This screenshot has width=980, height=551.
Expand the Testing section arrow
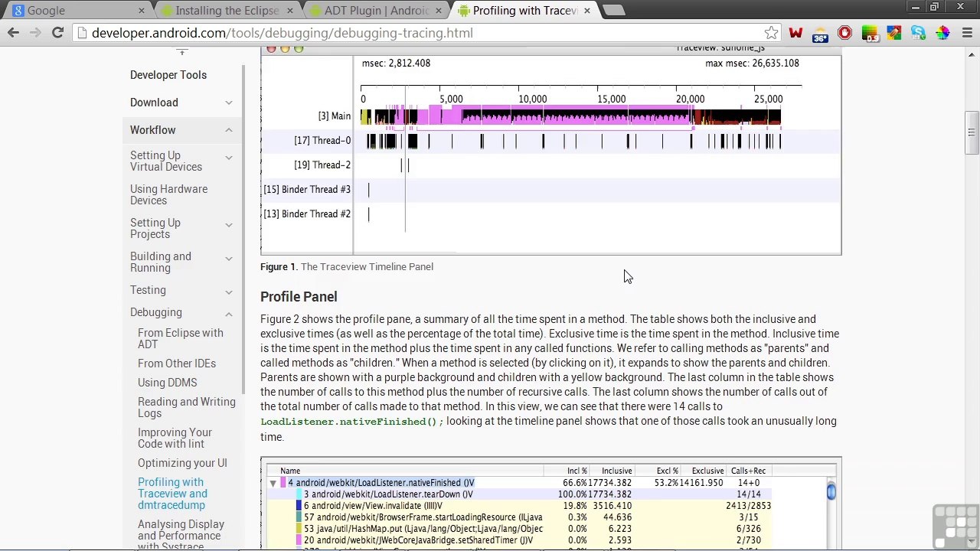[228, 292]
